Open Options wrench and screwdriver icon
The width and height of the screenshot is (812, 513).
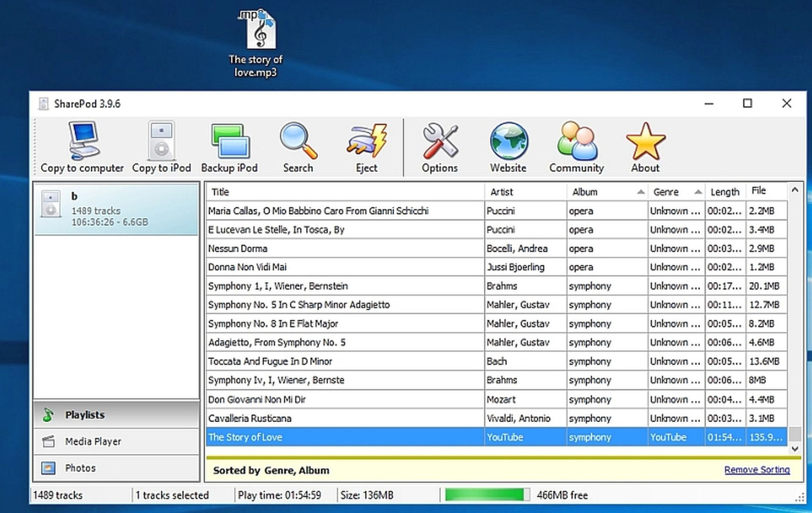pyautogui.click(x=440, y=147)
